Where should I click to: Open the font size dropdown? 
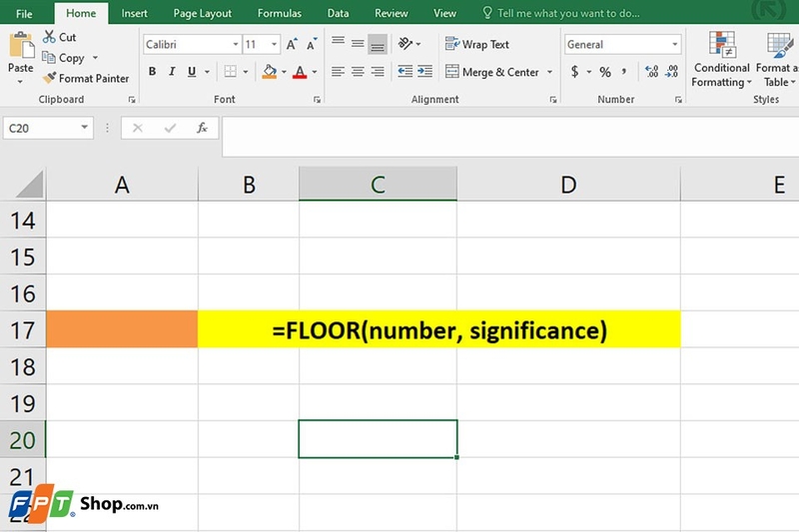point(274,44)
